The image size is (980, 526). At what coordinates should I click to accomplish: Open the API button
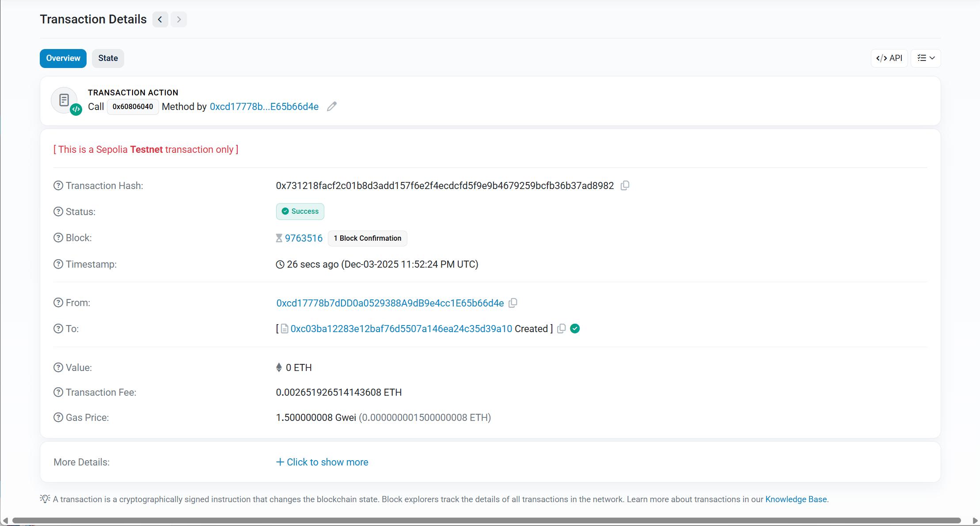tap(889, 58)
